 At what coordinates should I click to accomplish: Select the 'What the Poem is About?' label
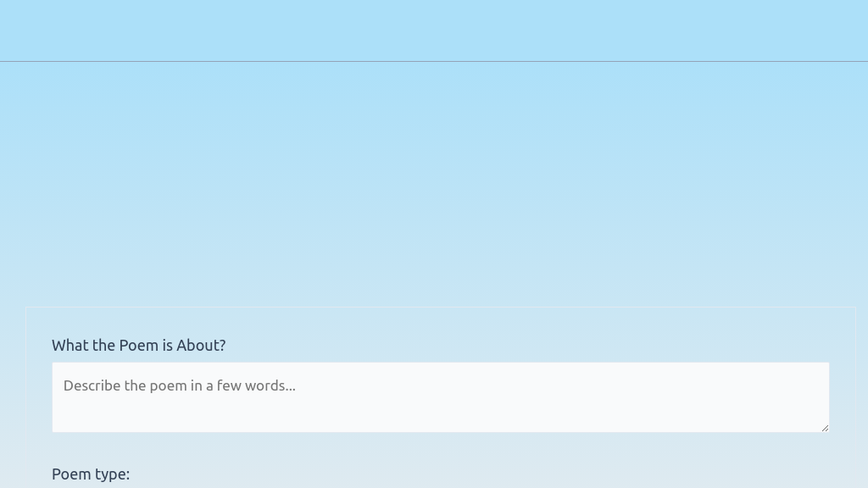click(138, 345)
